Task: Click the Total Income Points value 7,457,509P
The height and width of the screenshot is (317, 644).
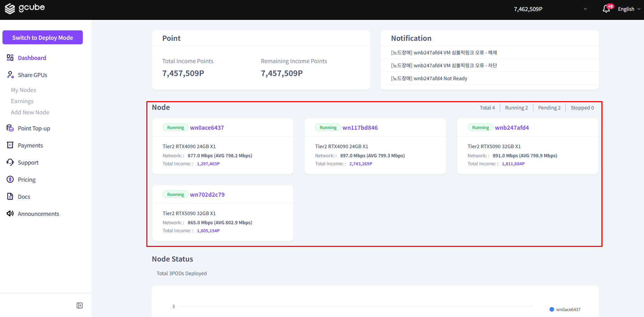Action: point(183,73)
